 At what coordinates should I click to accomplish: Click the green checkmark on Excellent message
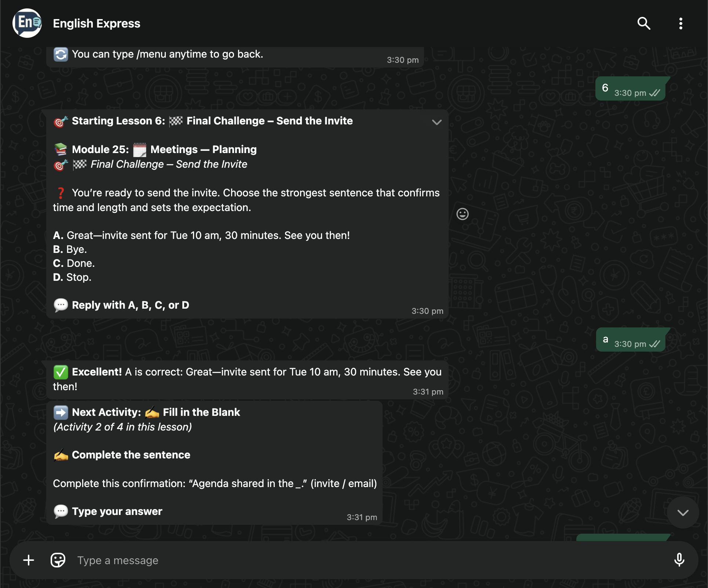61,372
